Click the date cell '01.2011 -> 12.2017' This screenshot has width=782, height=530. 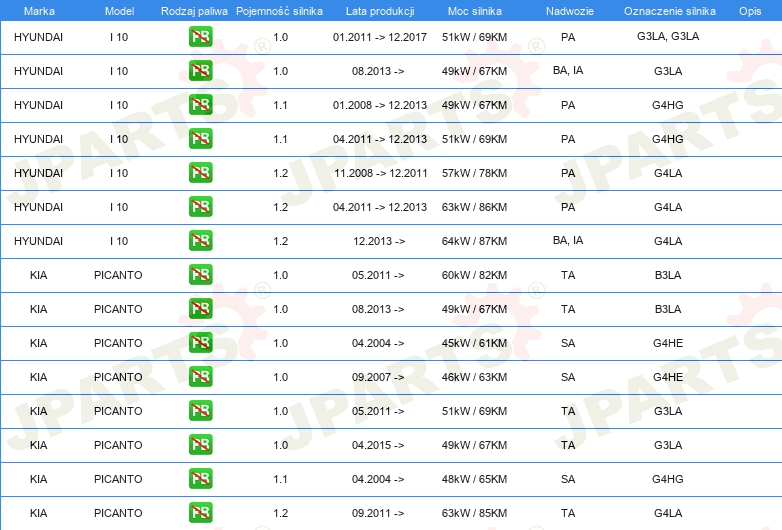(x=380, y=37)
